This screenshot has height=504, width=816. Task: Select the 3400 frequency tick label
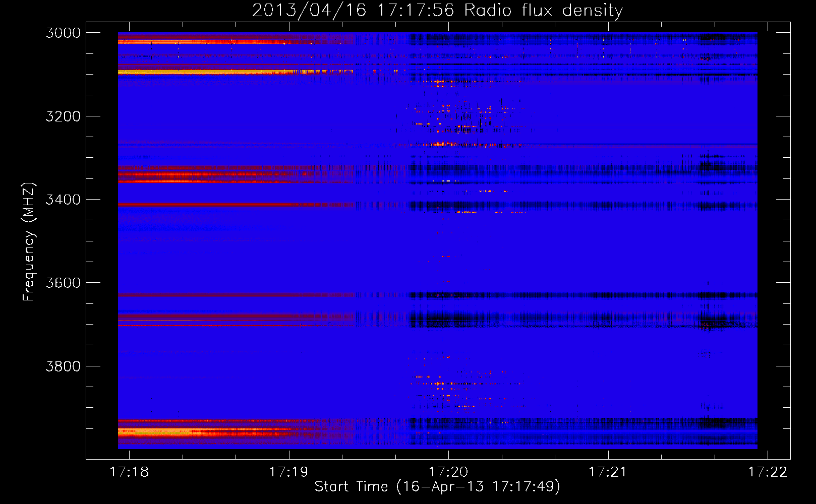(x=63, y=200)
